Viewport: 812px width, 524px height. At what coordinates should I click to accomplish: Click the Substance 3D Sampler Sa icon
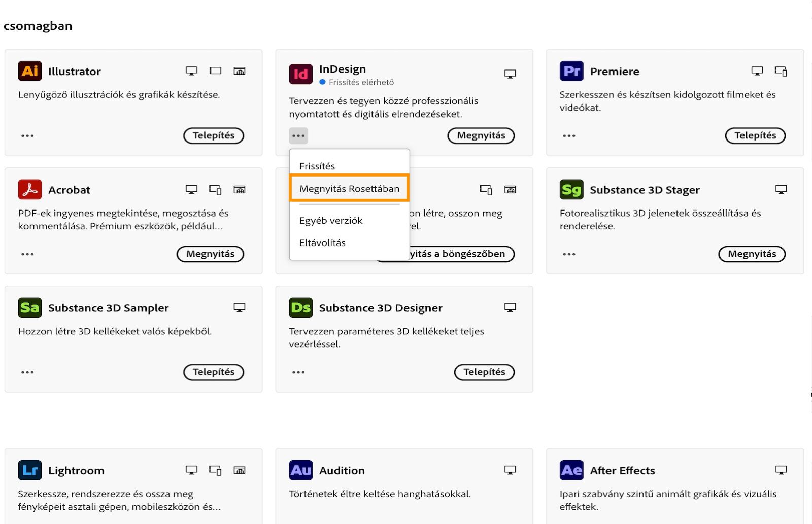pos(30,307)
